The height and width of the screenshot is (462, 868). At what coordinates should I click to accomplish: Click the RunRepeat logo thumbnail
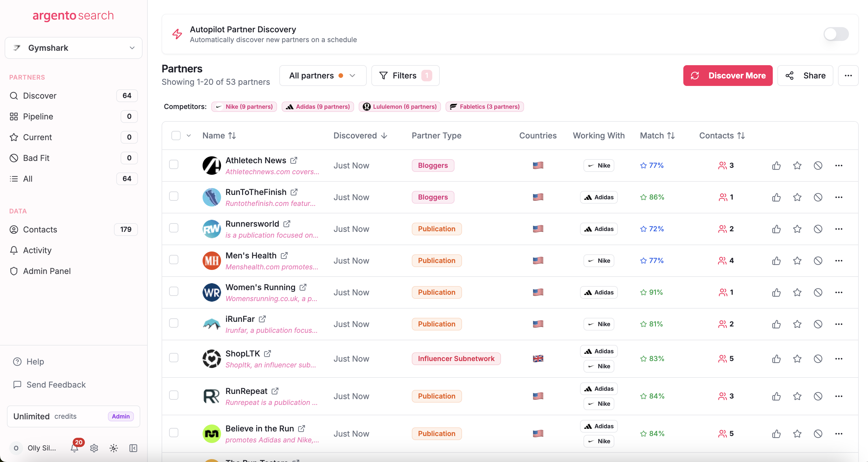coord(212,396)
